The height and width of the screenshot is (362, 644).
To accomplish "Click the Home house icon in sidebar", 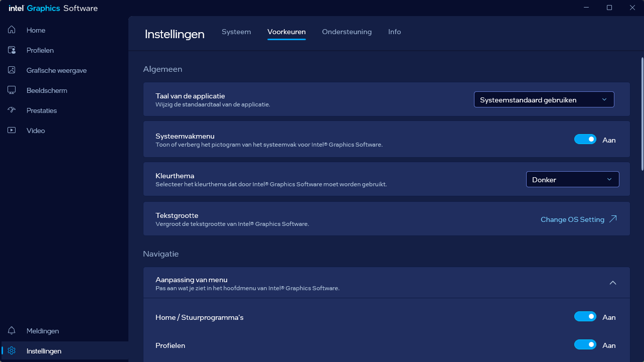I will click(x=12, y=30).
